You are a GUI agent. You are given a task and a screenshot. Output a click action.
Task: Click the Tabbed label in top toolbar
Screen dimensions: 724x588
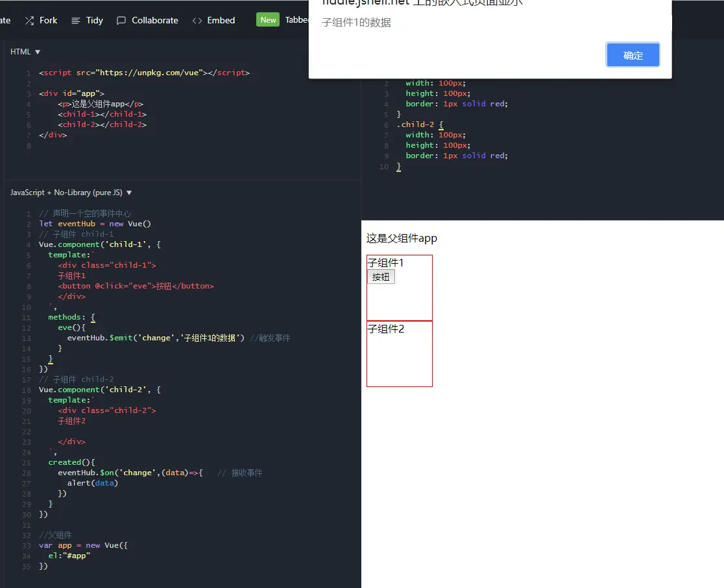click(x=296, y=20)
